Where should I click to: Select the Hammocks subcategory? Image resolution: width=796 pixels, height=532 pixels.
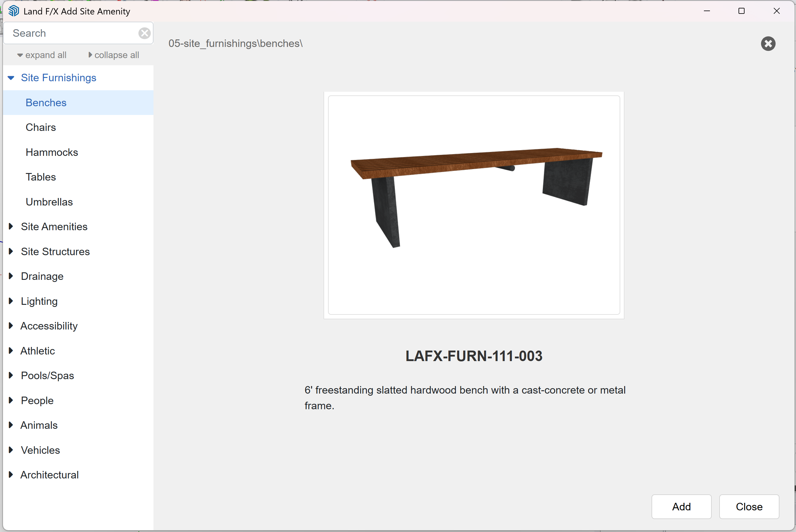pos(51,152)
